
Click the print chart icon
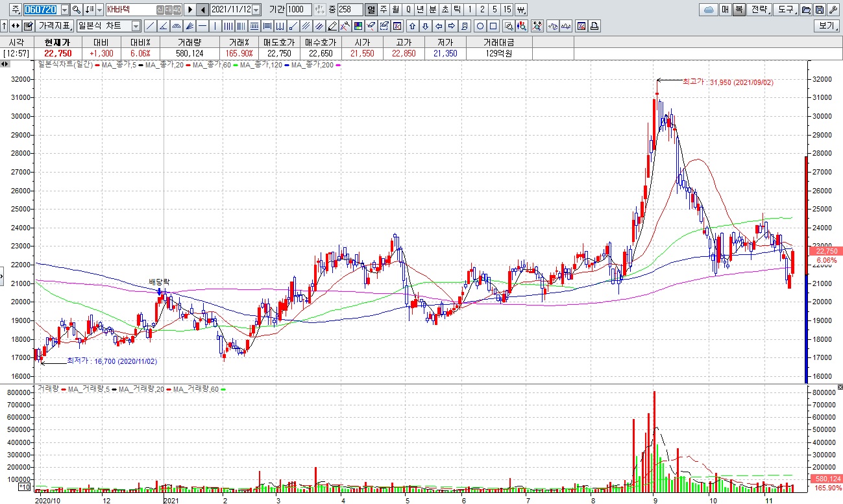(x=594, y=26)
